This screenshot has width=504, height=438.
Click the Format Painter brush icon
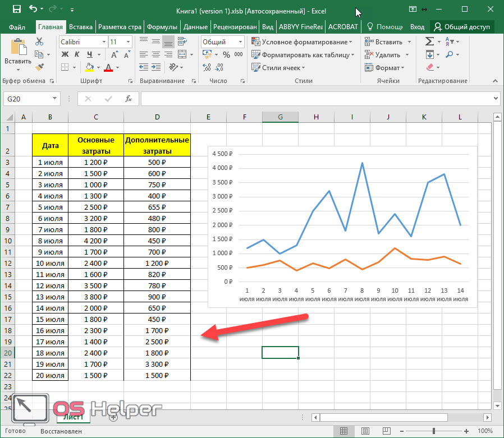click(x=39, y=67)
